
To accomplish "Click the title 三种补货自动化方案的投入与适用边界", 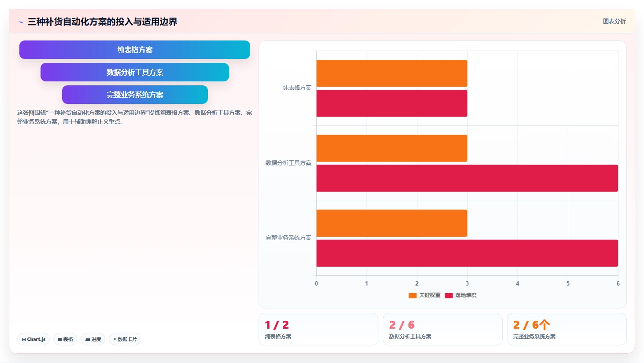I will tap(102, 22).
